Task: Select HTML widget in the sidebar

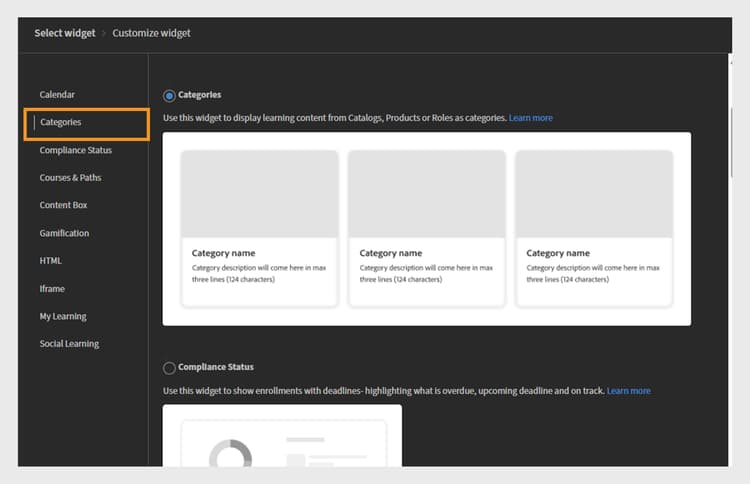Action: coord(50,261)
